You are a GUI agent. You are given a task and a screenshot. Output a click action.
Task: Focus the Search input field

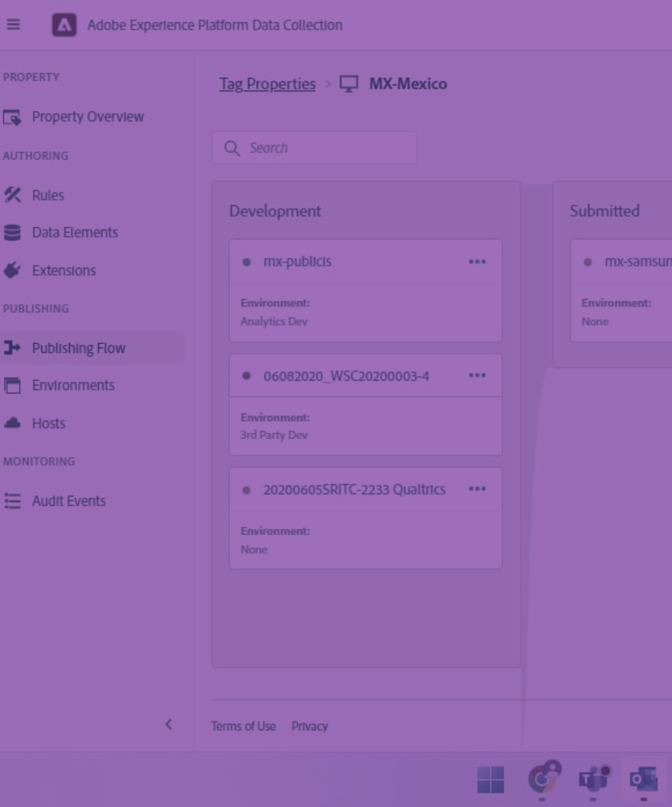pos(314,148)
